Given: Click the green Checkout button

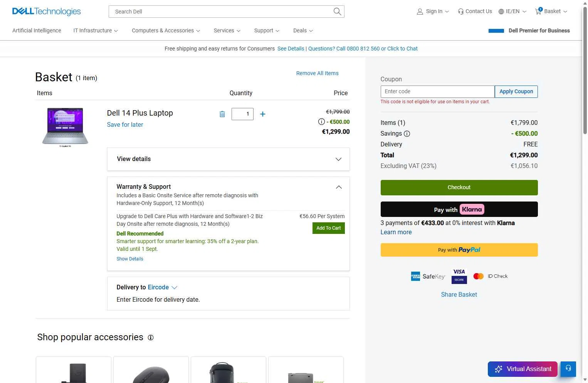Looking at the screenshot, I should pos(459,188).
